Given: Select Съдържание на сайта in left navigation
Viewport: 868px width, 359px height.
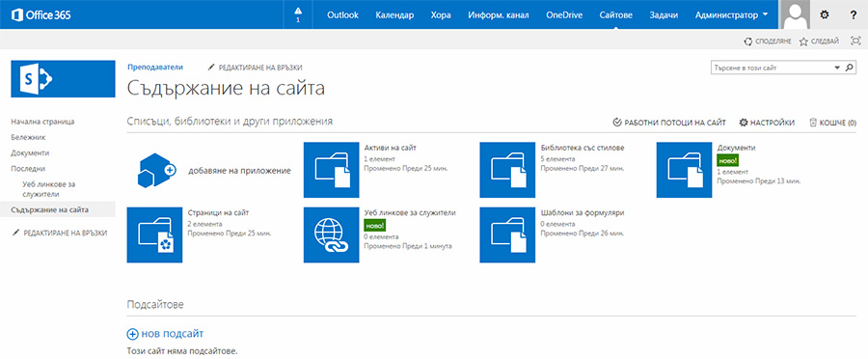Looking at the screenshot, I should pyautogui.click(x=49, y=209).
